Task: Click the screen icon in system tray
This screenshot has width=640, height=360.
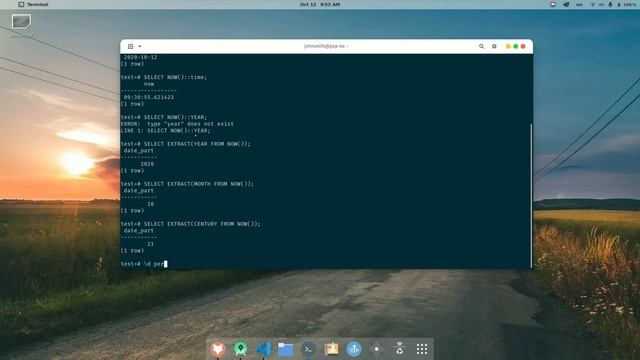Action: [553, 4]
